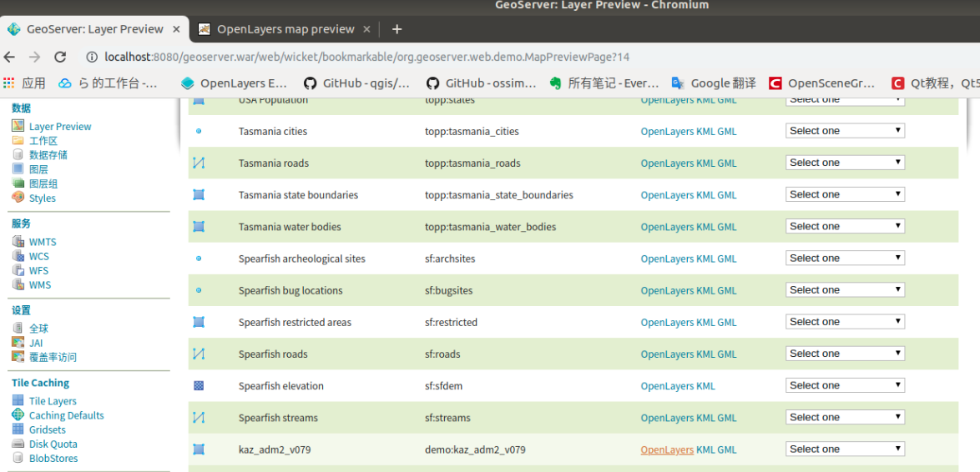This screenshot has height=472, width=980.
Task: Click the Tasmania roads line layer icon
Action: pyautogui.click(x=199, y=163)
